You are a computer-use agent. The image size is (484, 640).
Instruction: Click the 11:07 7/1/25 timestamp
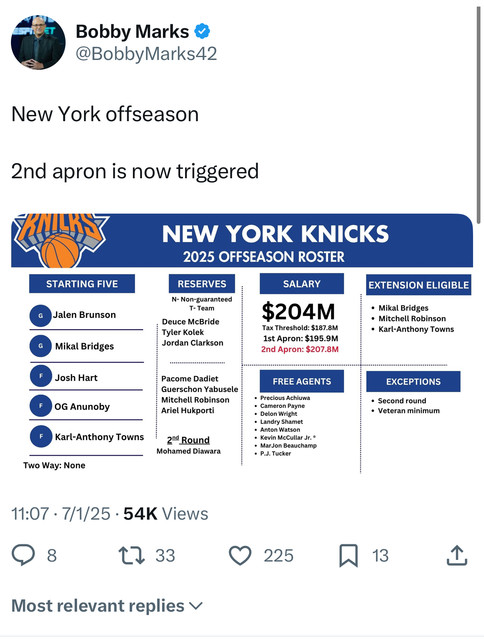(61, 514)
